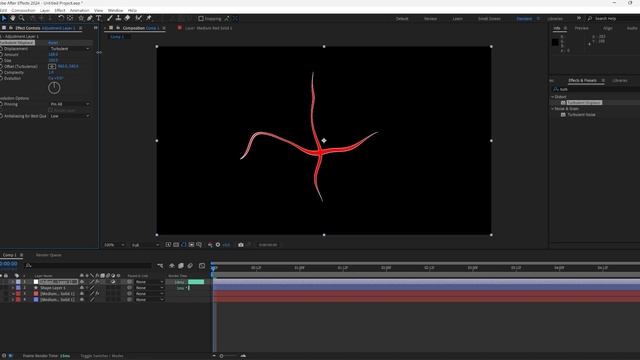Toggle the Complexity property stopwatch

2,72
